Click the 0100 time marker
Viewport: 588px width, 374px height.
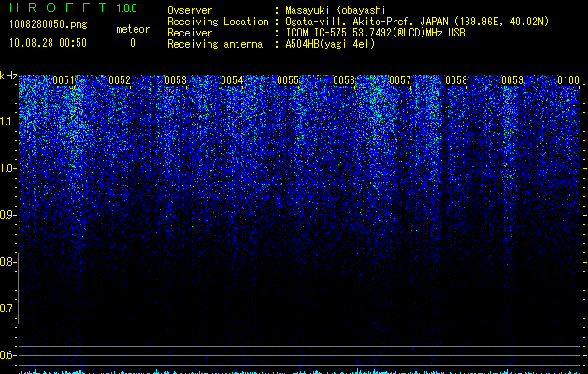568,80
